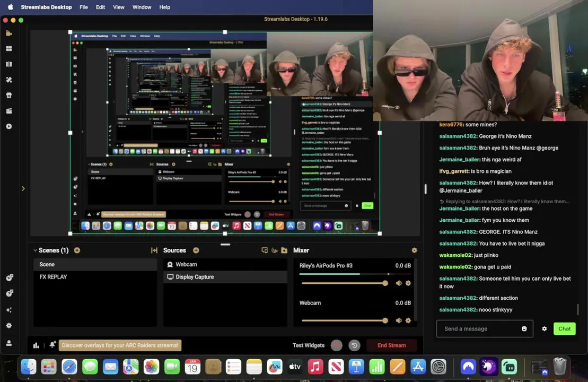Expand the left panel arrow chevron

tap(23, 188)
